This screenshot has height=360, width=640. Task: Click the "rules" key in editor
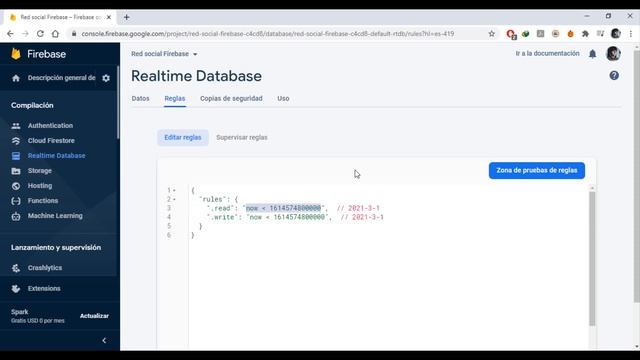213,199
